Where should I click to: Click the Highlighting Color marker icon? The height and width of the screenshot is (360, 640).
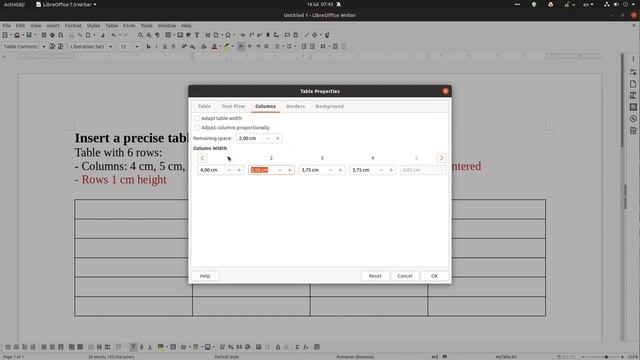click(227, 47)
